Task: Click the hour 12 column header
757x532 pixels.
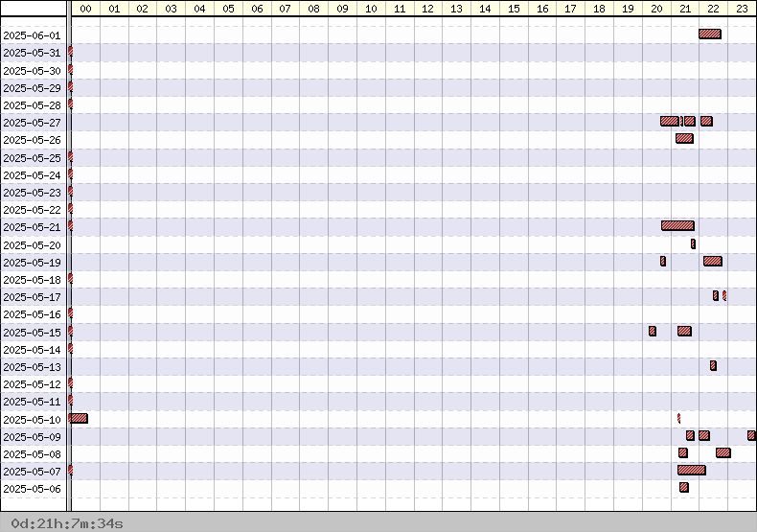Action: pos(427,9)
